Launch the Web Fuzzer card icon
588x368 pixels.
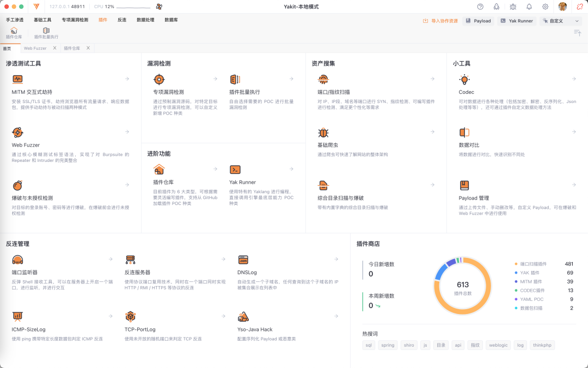pos(17,132)
